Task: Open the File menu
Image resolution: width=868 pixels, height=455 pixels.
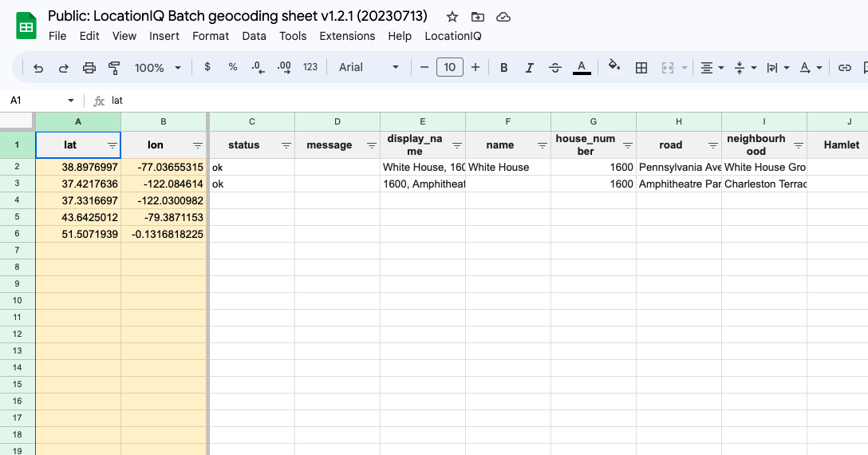Action: (x=57, y=36)
